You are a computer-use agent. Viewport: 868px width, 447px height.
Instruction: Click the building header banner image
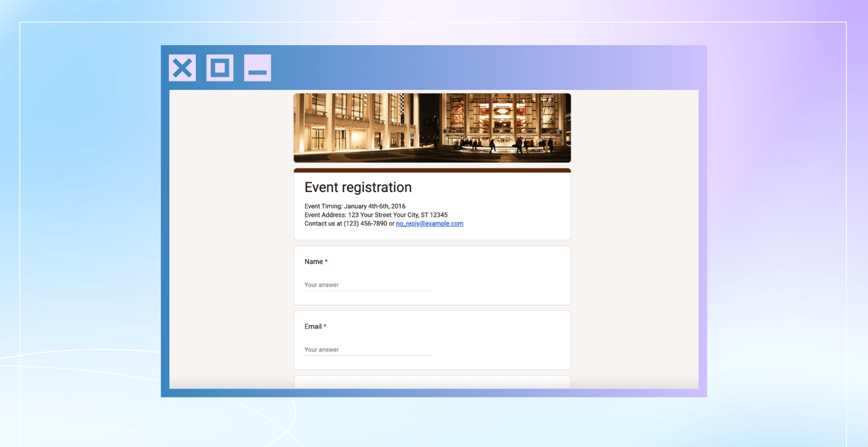(x=432, y=128)
